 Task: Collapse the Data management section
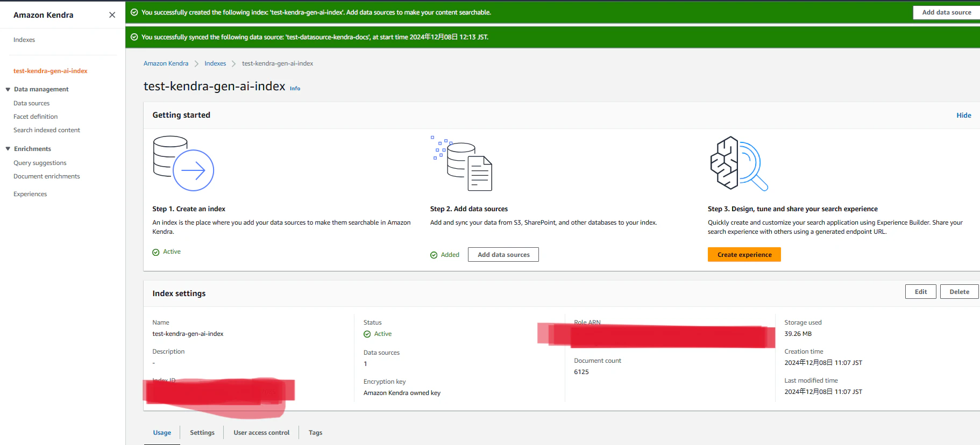point(8,89)
